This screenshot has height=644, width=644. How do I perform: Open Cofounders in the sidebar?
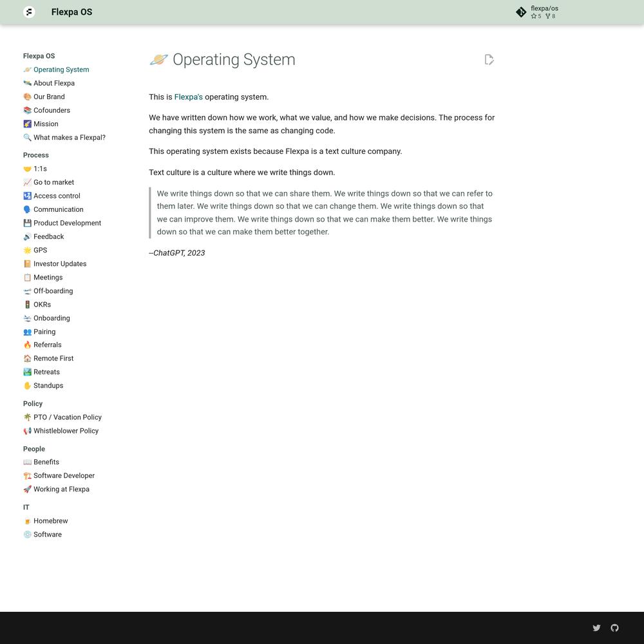(47, 110)
